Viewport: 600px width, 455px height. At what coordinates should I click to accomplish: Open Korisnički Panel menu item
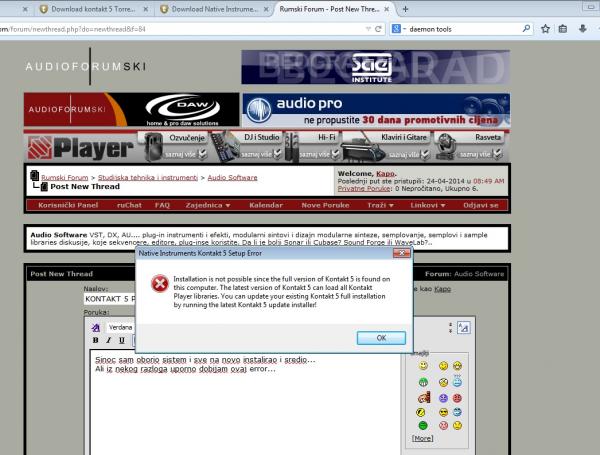pos(68,205)
